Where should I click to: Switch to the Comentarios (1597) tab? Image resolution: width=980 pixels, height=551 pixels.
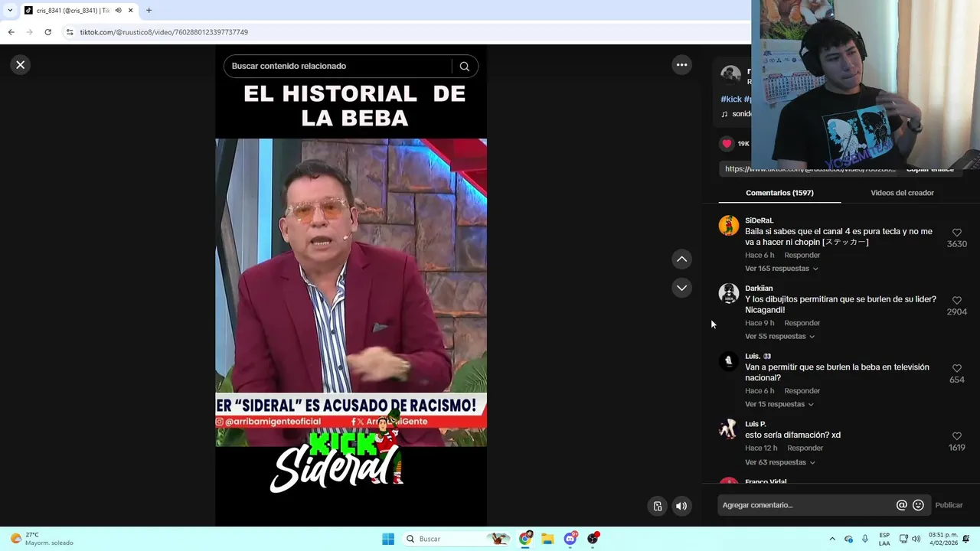779,193
